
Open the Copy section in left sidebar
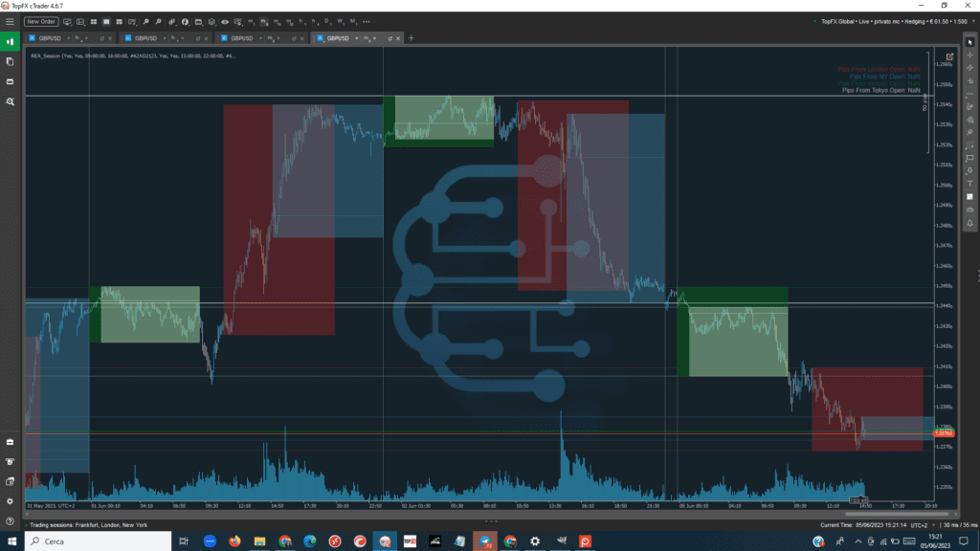pyautogui.click(x=10, y=61)
